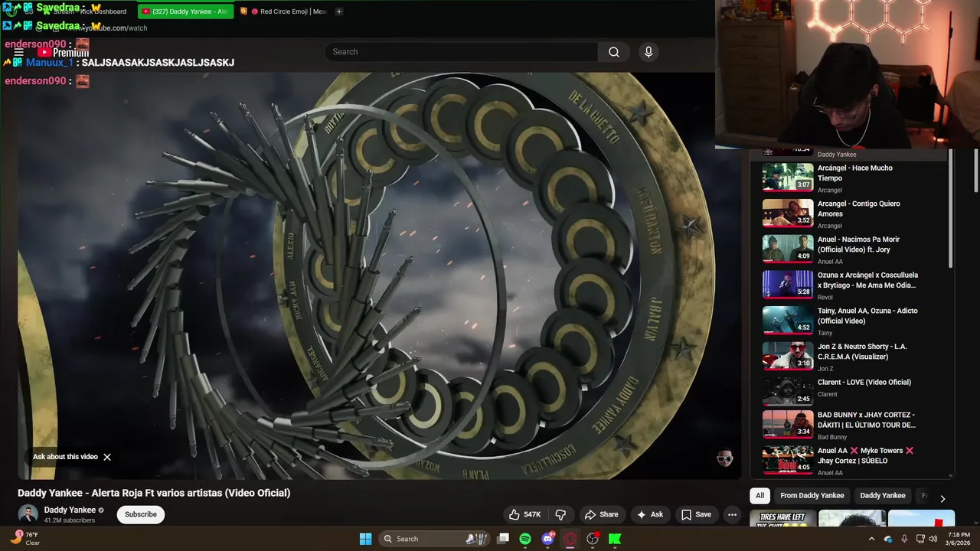Focus the YouTube search field

(461, 52)
